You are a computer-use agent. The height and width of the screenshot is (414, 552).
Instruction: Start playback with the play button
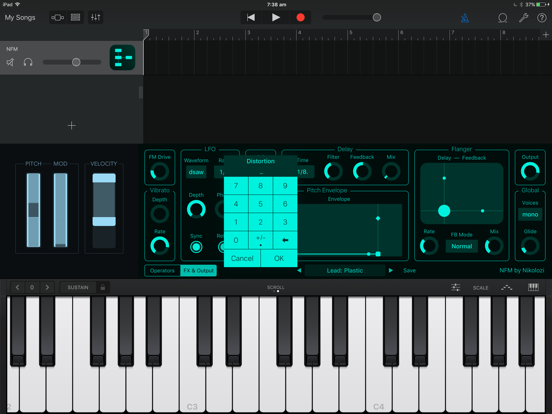(276, 17)
